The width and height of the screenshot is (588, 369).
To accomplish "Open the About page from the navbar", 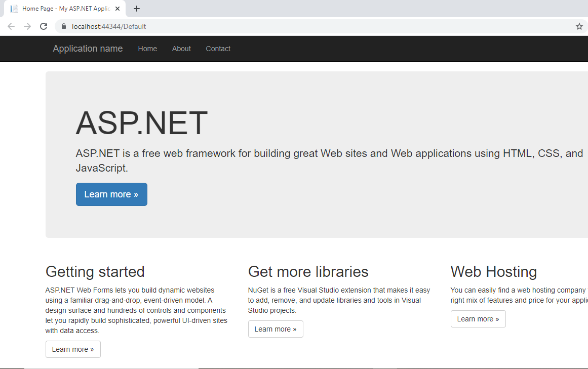I will point(181,49).
